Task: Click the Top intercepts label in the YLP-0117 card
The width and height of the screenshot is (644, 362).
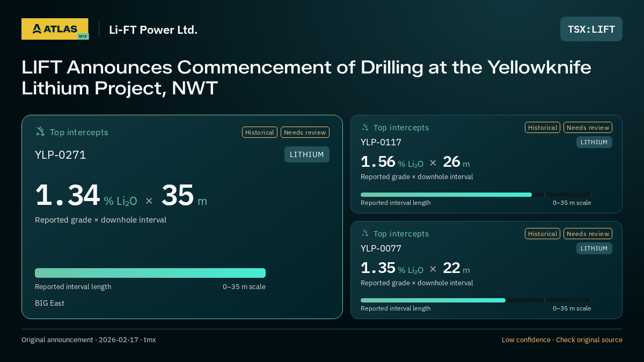Action: tap(401, 128)
